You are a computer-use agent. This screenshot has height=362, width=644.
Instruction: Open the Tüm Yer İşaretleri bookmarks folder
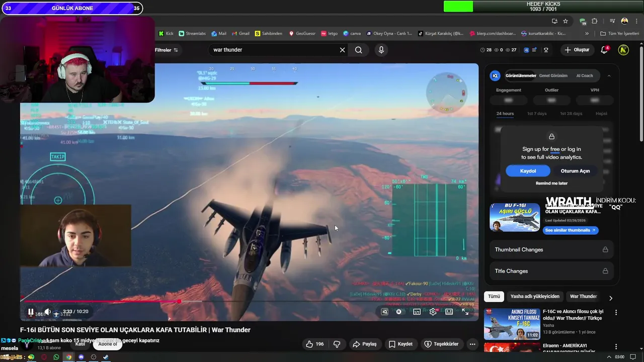(619, 34)
